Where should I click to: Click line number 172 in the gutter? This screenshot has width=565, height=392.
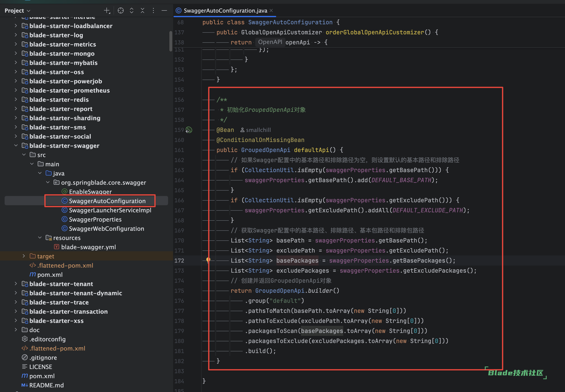pos(179,260)
